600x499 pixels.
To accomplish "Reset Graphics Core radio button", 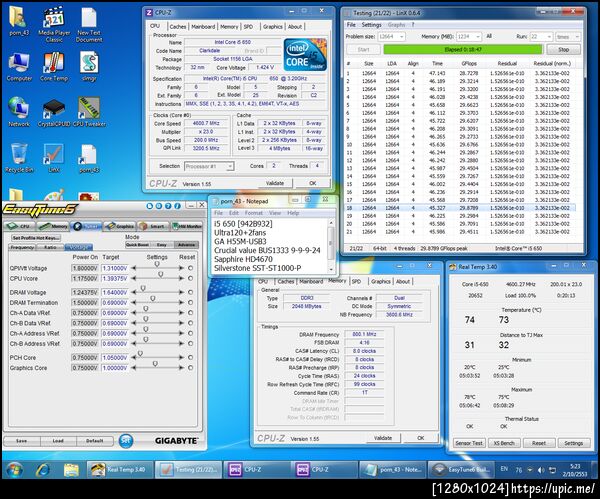I will coord(191,368).
